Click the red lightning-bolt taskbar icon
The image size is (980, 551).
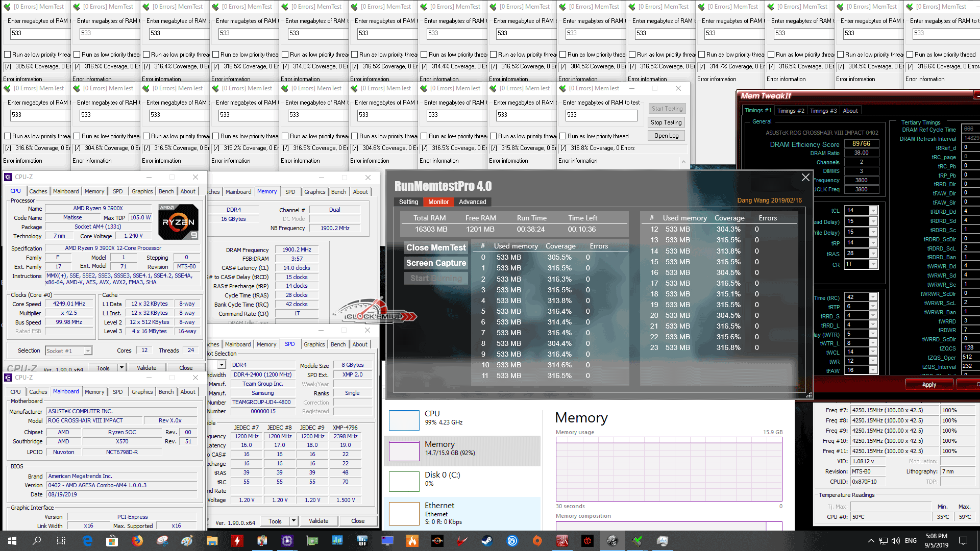pyautogui.click(x=237, y=541)
